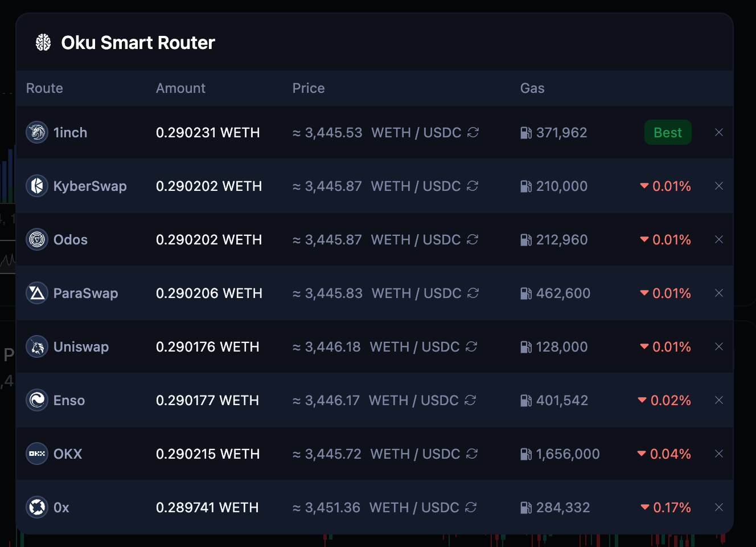Screen dimensions: 756x547
Task: Click the ParaSwap triangle logo
Action: tap(36, 293)
